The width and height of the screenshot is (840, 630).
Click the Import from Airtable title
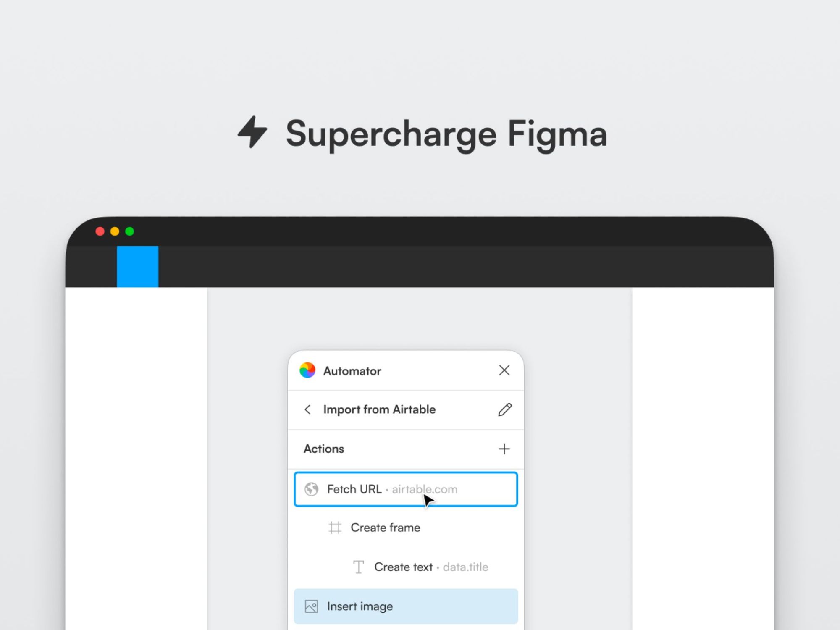(379, 409)
